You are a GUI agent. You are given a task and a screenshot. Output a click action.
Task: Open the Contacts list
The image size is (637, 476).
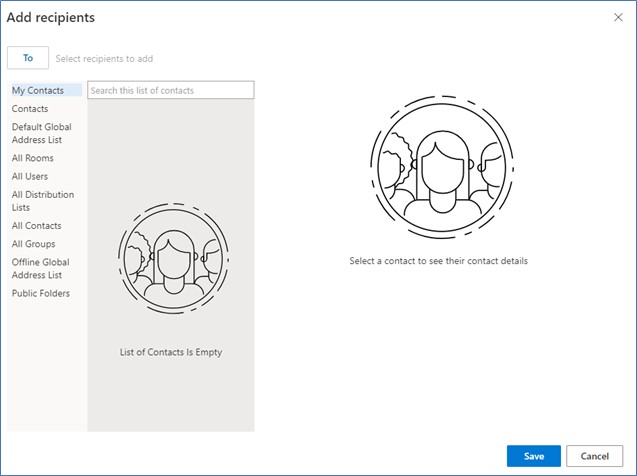click(30, 109)
